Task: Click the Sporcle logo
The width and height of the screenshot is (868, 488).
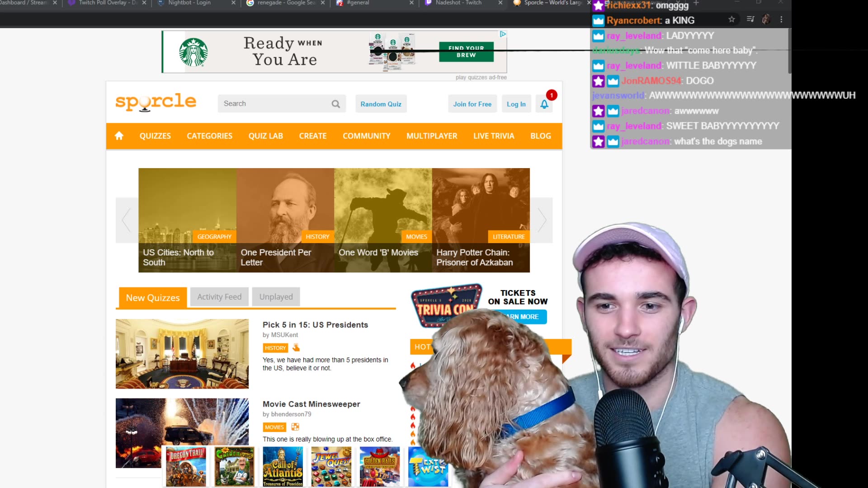Action: [x=156, y=102]
